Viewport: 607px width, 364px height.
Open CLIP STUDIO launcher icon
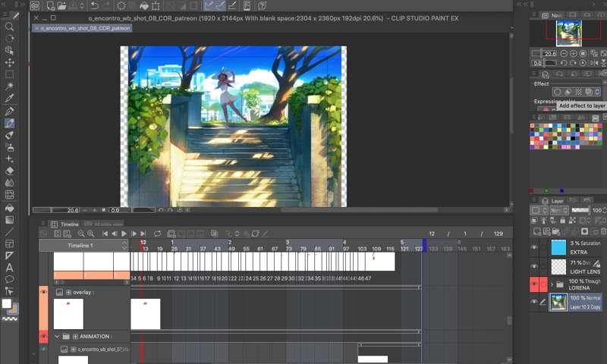click(x=35, y=5)
